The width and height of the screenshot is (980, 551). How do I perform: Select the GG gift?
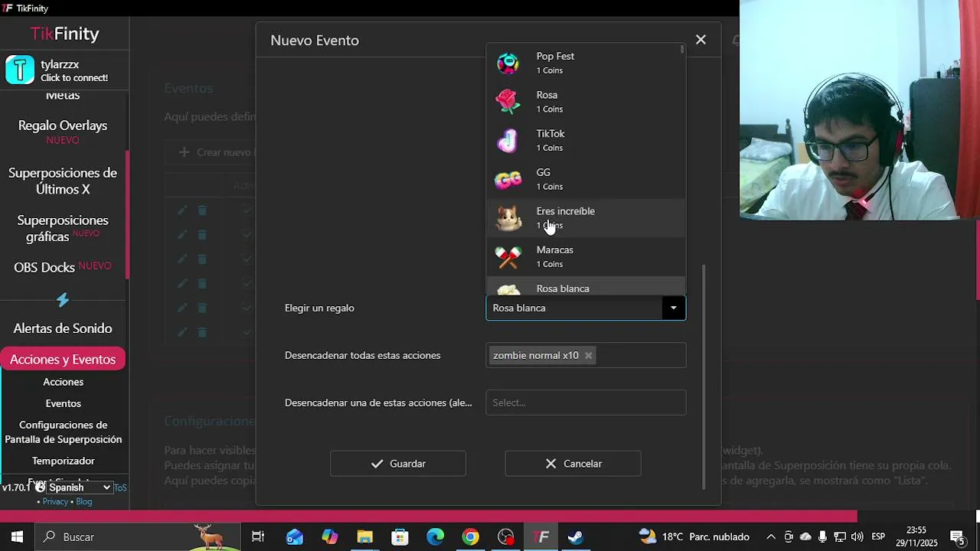coord(586,179)
